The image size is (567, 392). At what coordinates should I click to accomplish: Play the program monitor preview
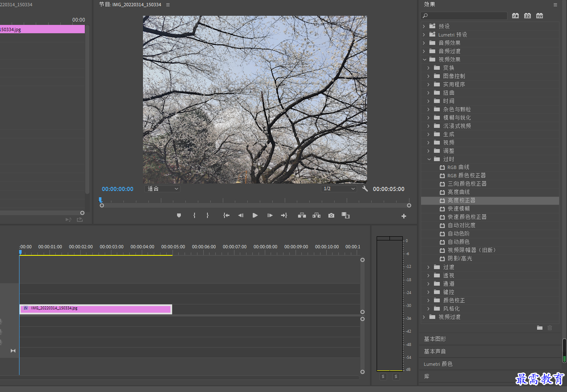[255, 216]
